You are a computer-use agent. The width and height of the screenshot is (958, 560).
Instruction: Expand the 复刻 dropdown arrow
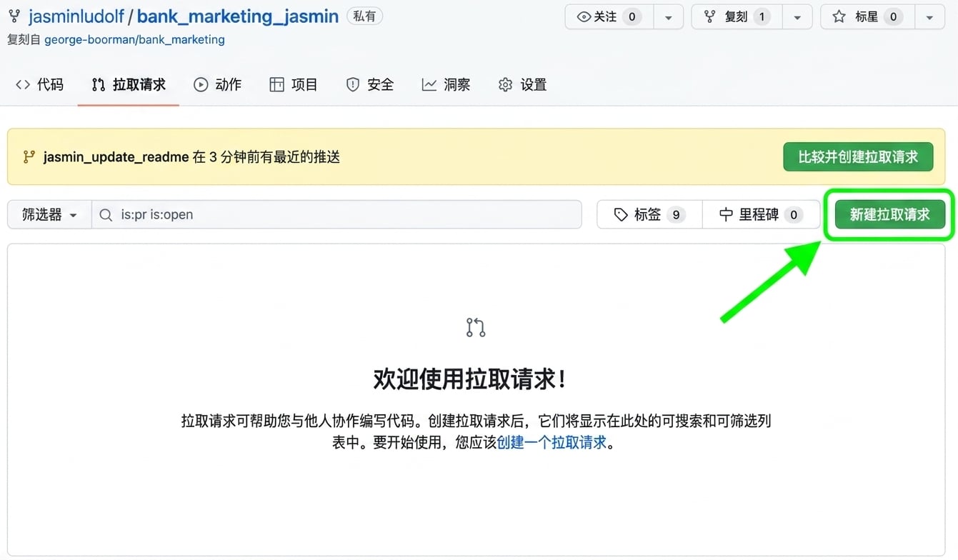coord(797,17)
